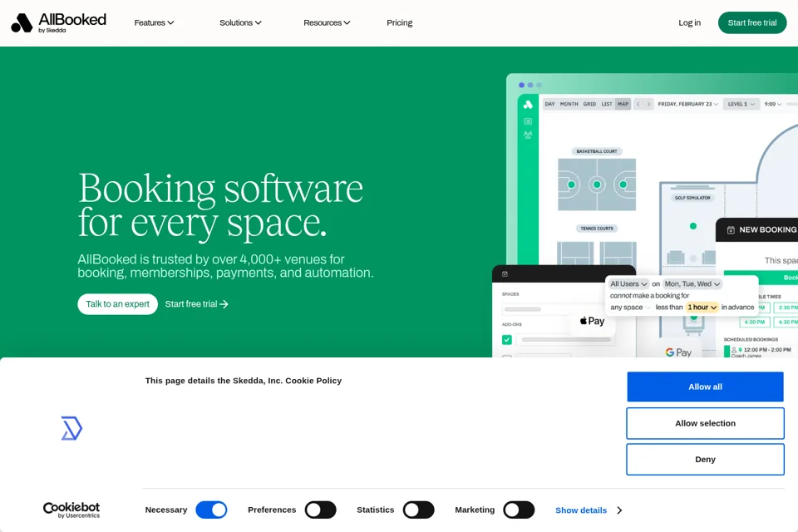Image resolution: width=798 pixels, height=532 pixels.
Task: Click the blue Skedda cookie banner logo
Action: tap(71, 428)
